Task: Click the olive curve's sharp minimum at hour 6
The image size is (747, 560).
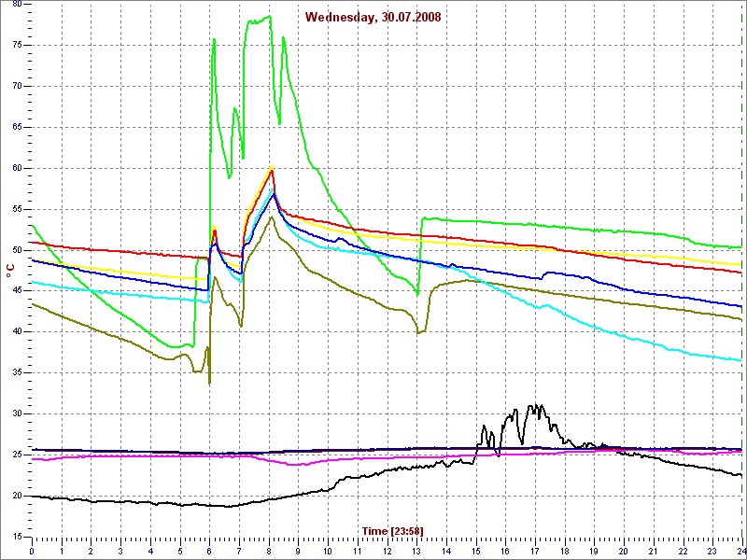Action: point(209,383)
